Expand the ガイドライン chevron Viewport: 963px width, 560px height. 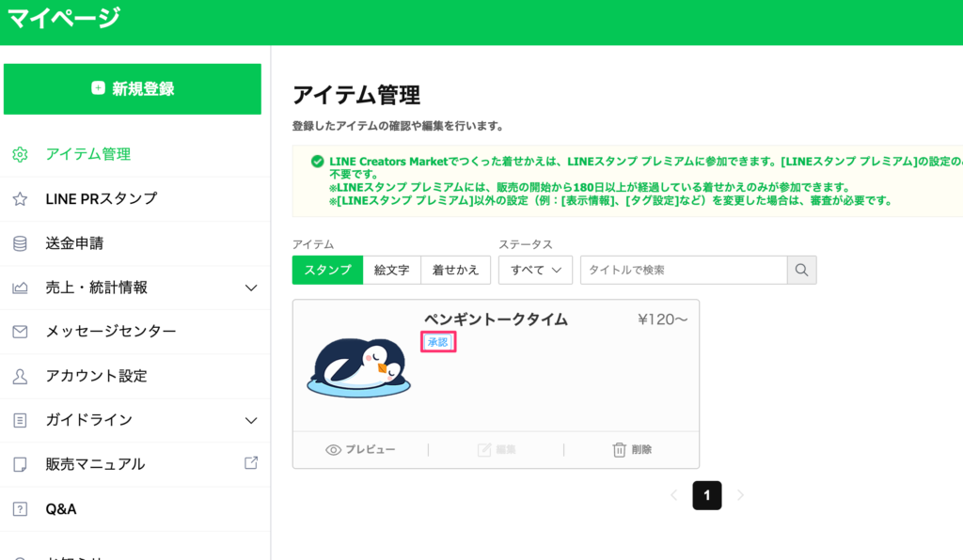click(x=250, y=420)
